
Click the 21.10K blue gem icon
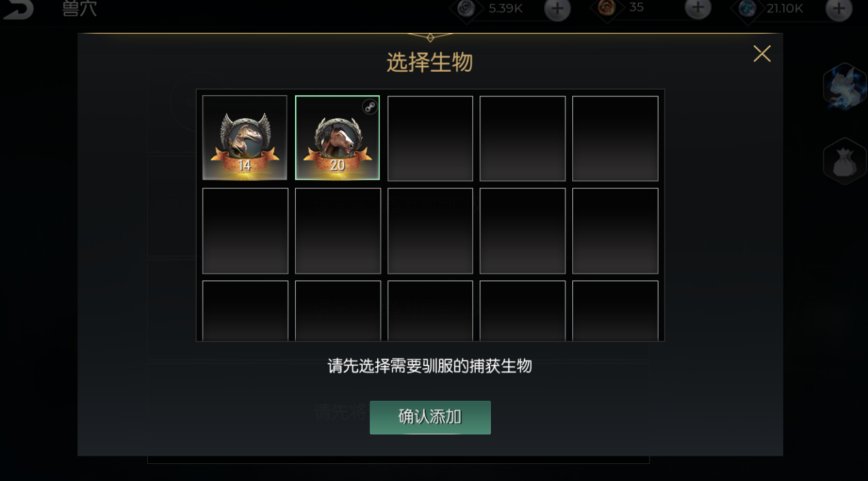[748, 8]
